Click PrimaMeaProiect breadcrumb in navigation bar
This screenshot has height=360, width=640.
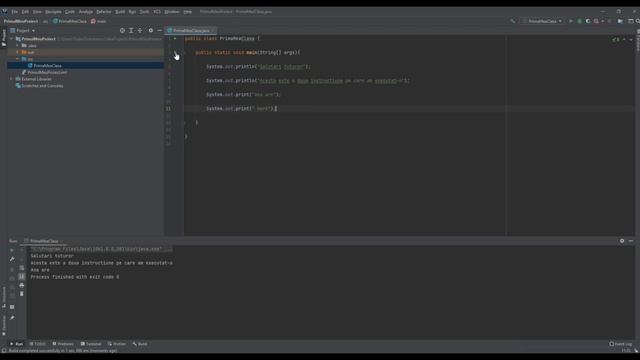point(21,21)
